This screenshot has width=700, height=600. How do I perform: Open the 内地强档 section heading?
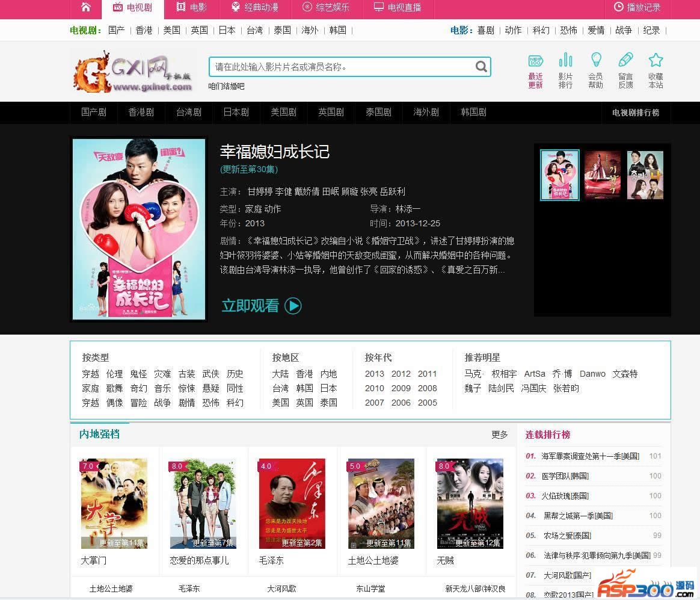(99, 435)
